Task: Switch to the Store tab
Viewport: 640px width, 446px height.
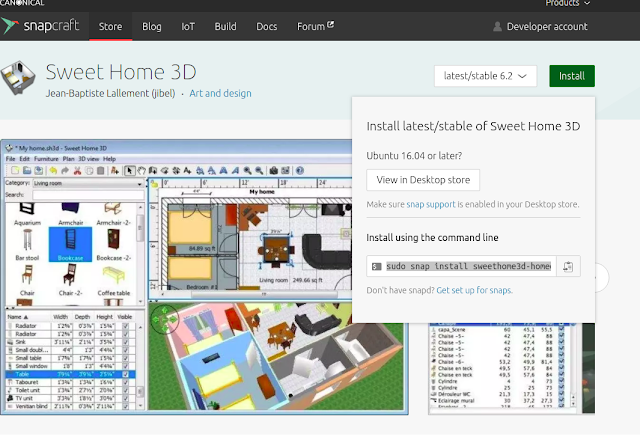Action: (110, 27)
